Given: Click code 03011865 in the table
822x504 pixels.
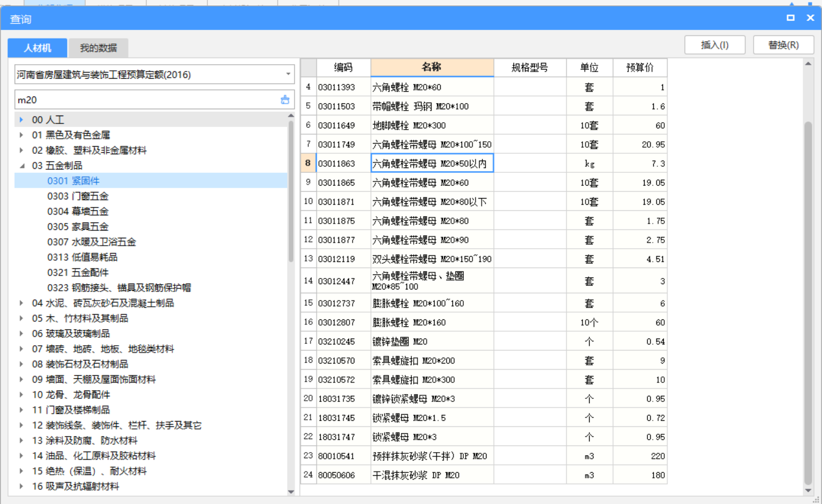Looking at the screenshot, I should pos(343,183).
